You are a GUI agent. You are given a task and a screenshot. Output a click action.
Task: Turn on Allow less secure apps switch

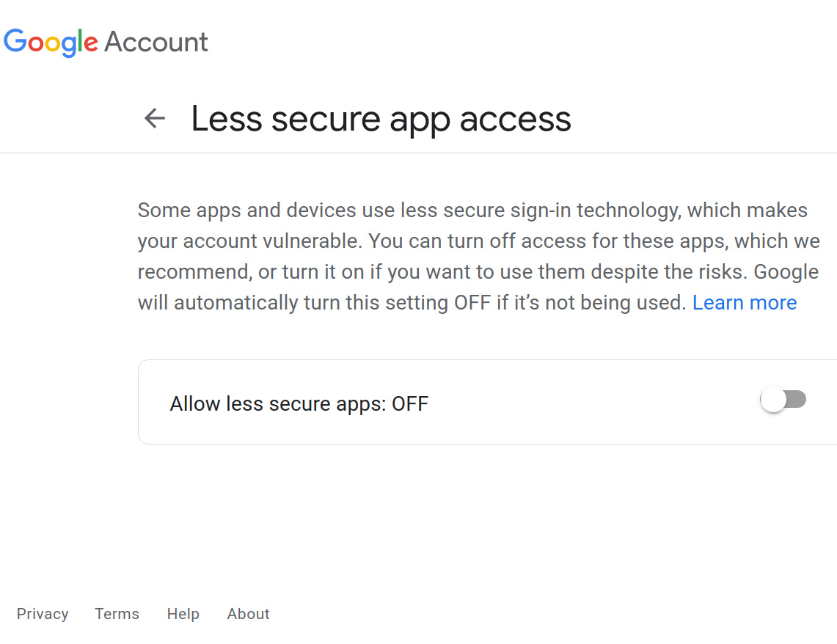(783, 400)
